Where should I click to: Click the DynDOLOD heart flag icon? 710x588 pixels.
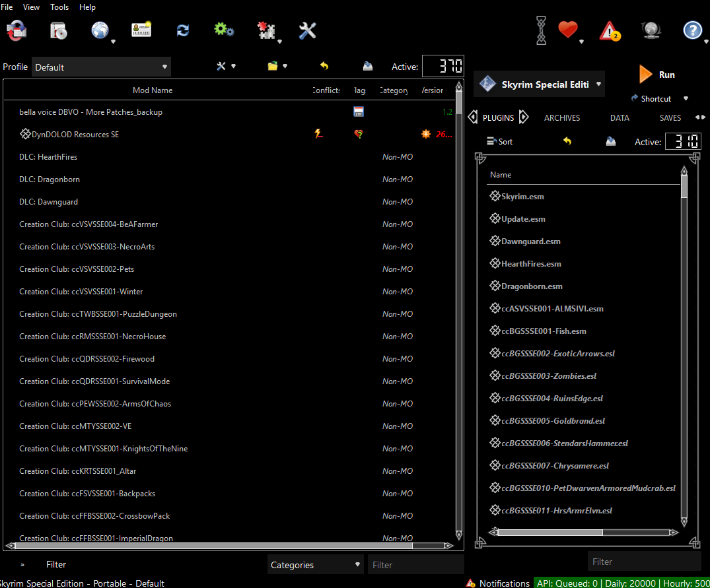click(x=359, y=134)
